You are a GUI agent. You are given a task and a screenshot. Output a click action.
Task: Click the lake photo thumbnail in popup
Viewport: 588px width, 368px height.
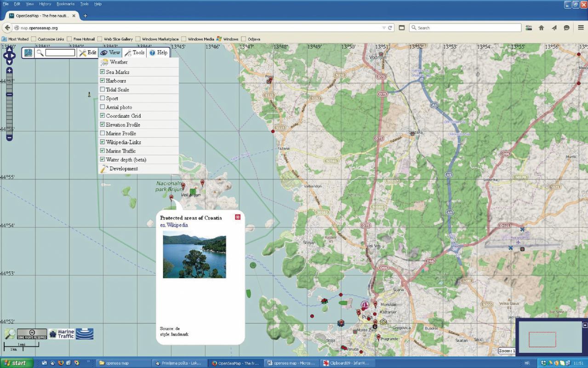click(194, 254)
